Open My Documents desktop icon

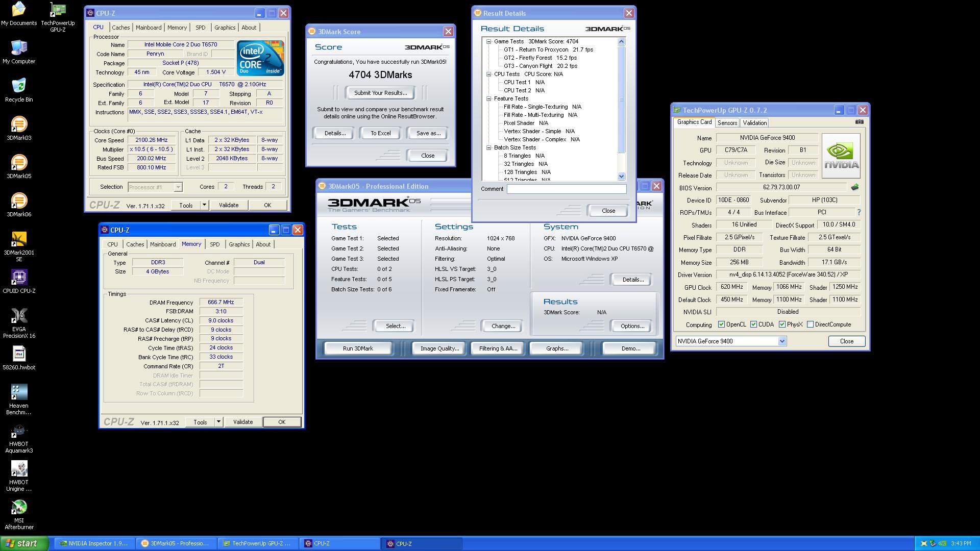click(x=19, y=14)
